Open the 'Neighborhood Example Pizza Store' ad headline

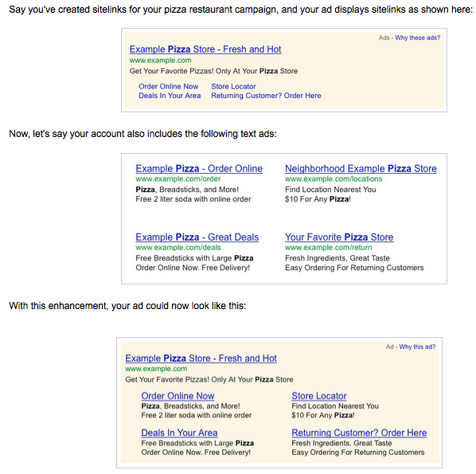[361, 168]
